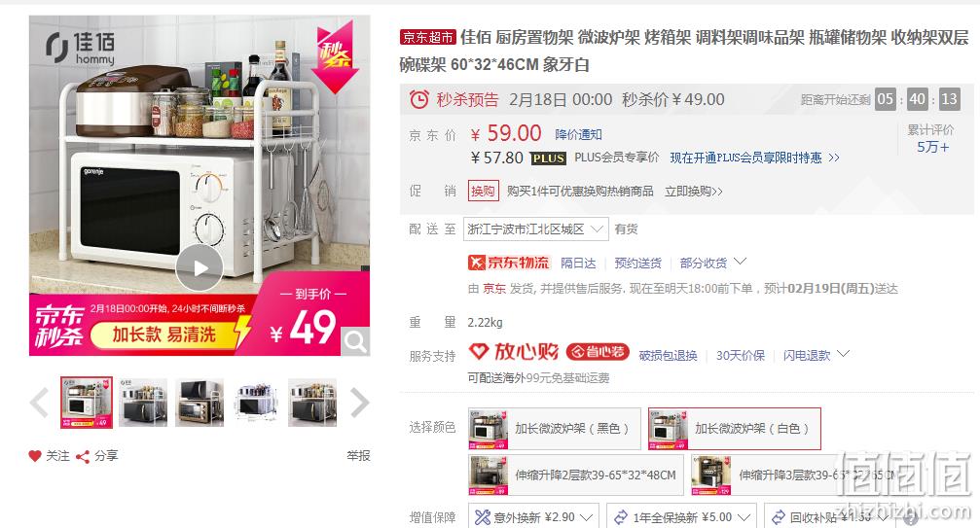Viewport: 980px width, 528px height.
Task: Select the second product thumbnail image
Action: tap(143, 403)
